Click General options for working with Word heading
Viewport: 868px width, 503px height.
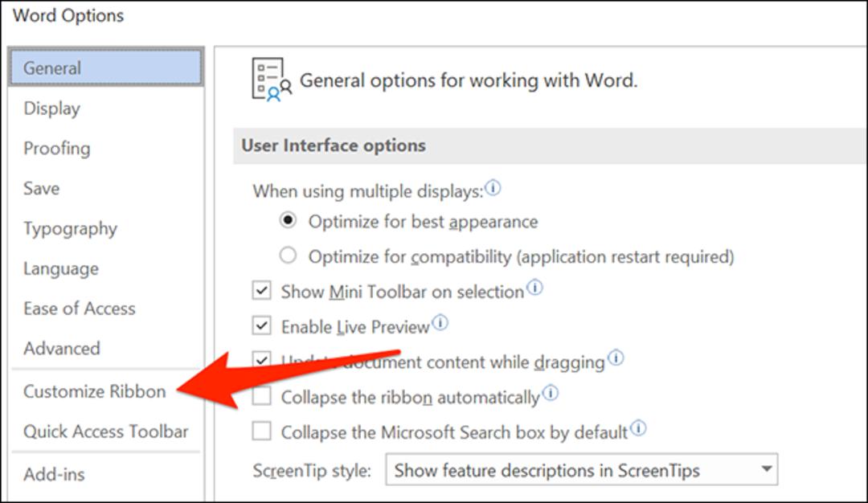coord(469,81)
